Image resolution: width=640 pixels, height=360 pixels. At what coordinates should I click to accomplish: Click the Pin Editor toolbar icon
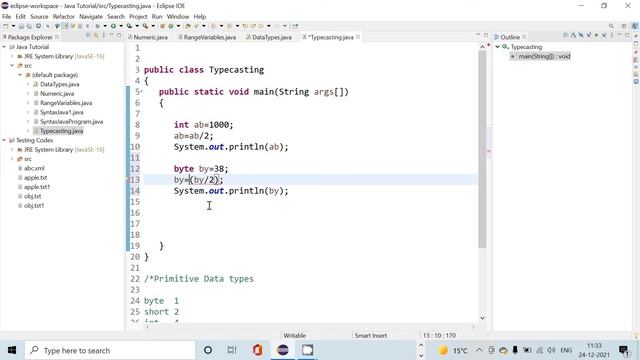point(295,26)
